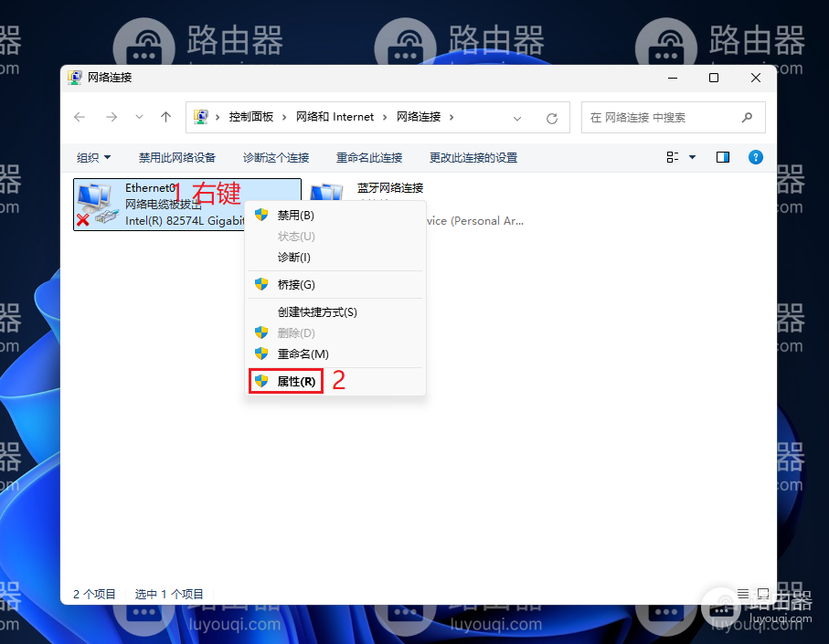Expand chevron after 控制面板 breadcrumb
The width and height of the screenshot is (829, 644).
pos(284,117)
